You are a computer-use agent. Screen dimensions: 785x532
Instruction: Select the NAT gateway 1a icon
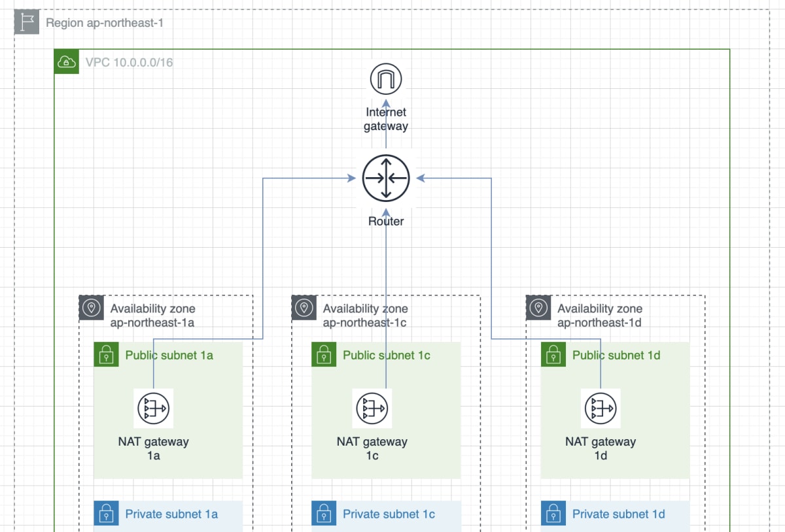[154, 408]
